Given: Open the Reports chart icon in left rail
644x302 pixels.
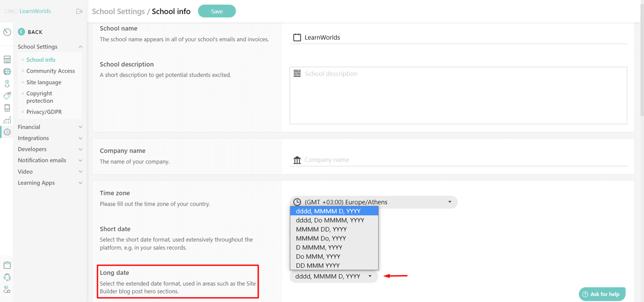Looking at the screenshot, I should (x=7, y=120).
